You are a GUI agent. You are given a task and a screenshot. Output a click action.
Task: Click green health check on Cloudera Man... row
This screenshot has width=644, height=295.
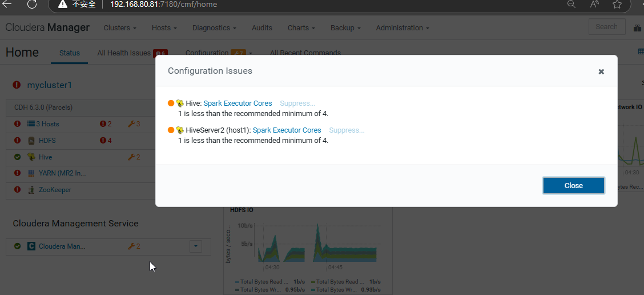[17, 246]
